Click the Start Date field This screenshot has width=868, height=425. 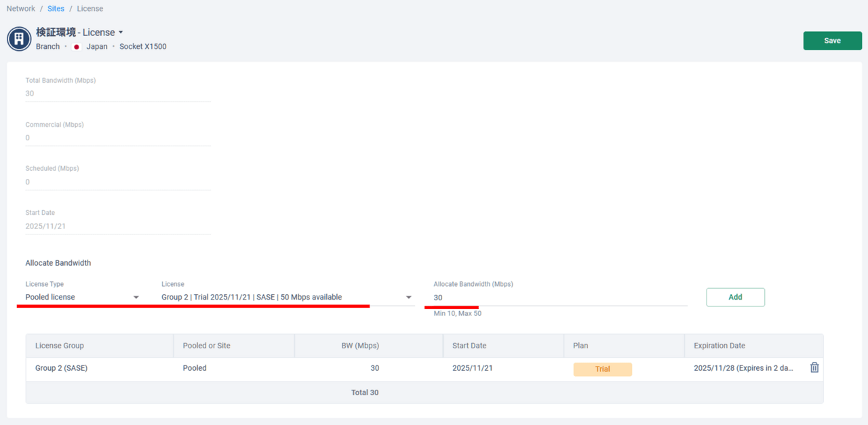coord(118,226)
